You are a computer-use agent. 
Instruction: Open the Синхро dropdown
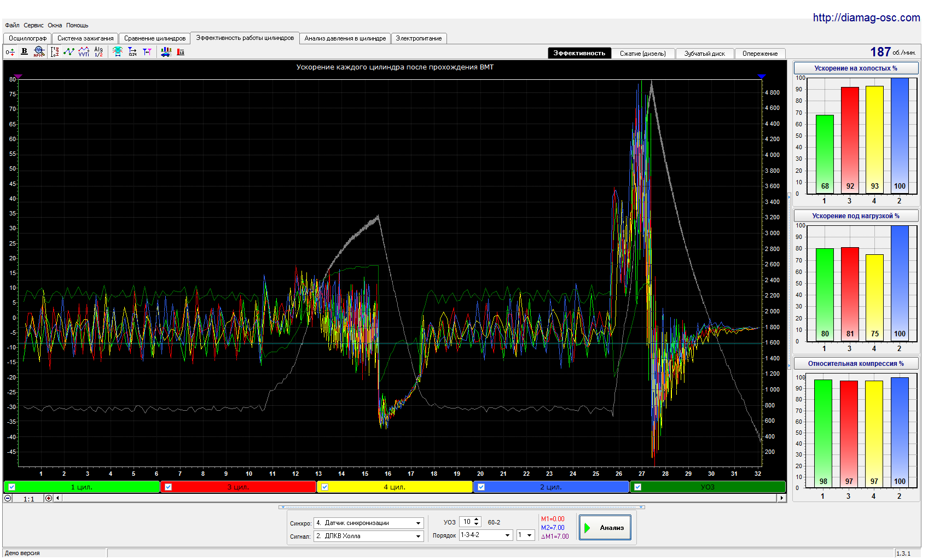(x=369, y=523)
